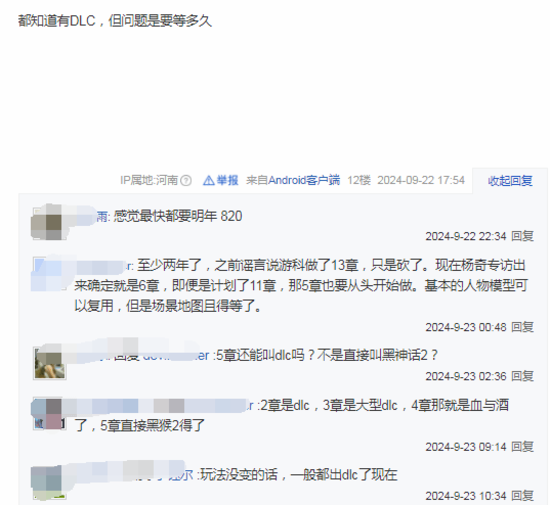
Task: Click avatar of commenter about 13章 rumor
Action: [x=49, y=274]
